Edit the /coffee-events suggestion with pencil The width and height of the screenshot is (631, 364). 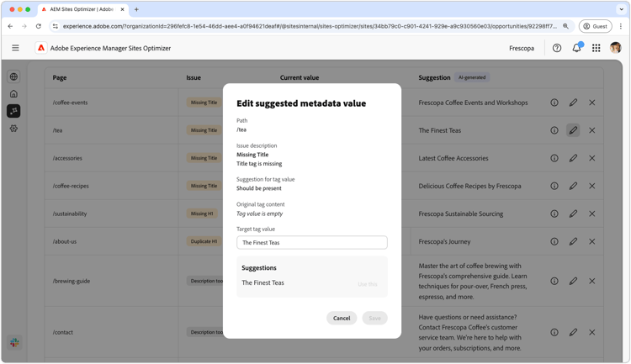(x=573, y=103)
